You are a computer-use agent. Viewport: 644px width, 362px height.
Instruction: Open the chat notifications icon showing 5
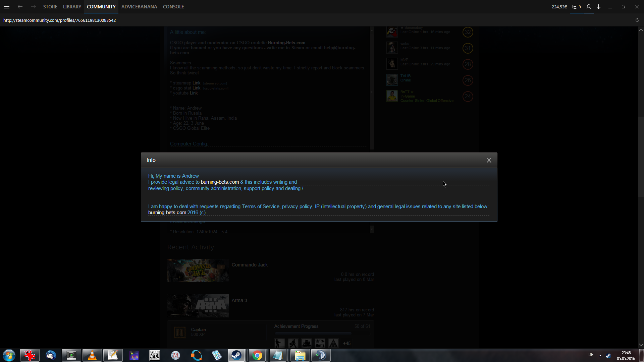click(x=576, y=7)
